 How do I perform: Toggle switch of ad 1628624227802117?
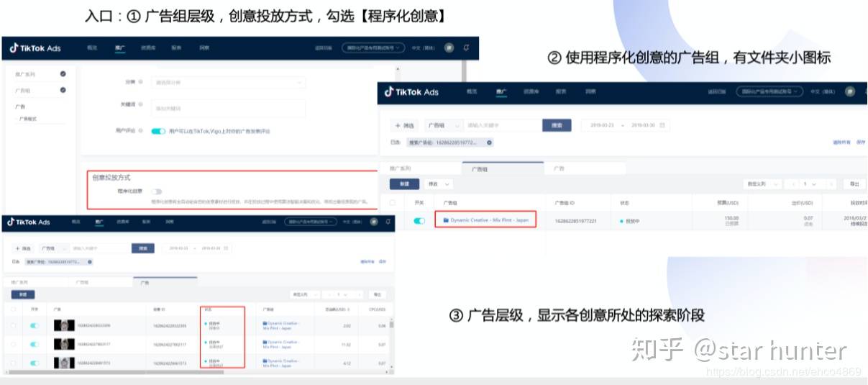pos(35,344)
